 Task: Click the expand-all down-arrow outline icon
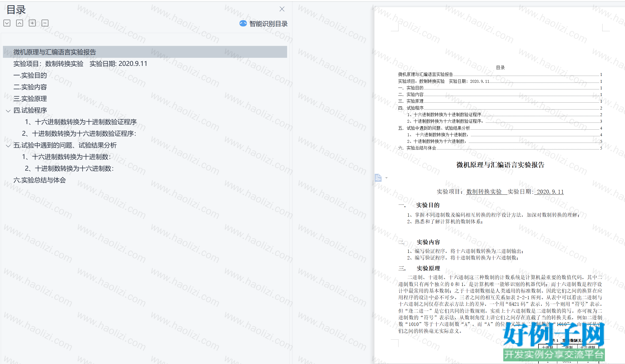pos(7,23)
